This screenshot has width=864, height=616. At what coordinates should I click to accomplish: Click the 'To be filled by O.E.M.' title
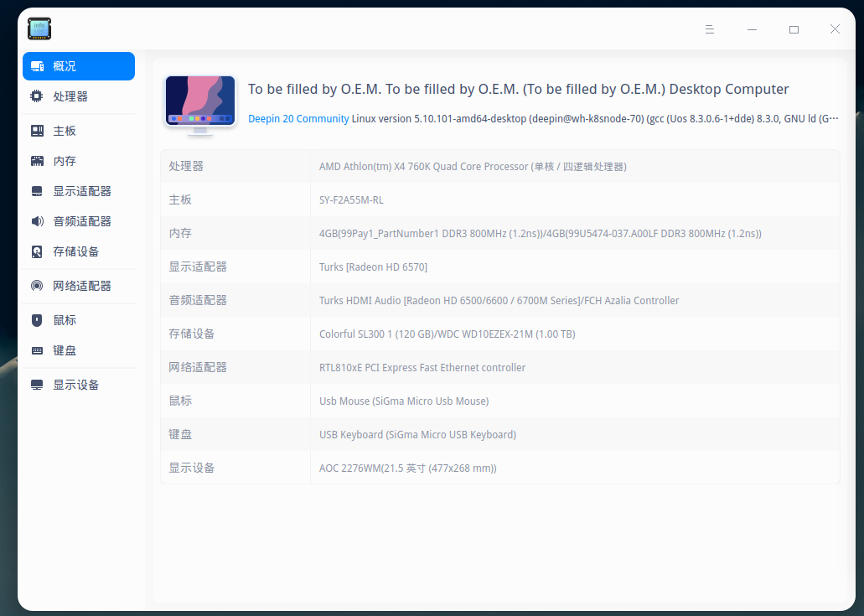point(518,90)
